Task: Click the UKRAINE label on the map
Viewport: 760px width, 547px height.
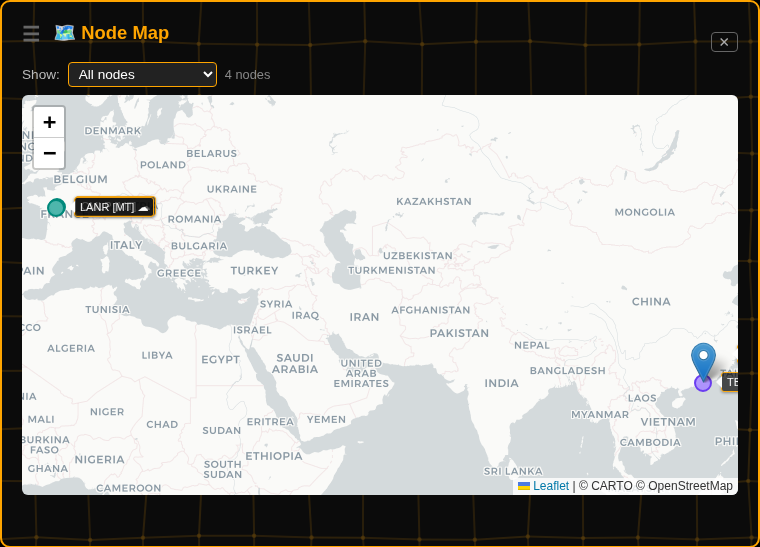Action: [x=232, y=189]
